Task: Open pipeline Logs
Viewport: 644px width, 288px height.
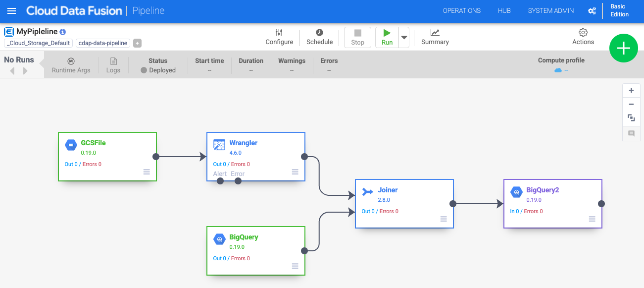Action: pyautogui.click(x=113, y=65)
